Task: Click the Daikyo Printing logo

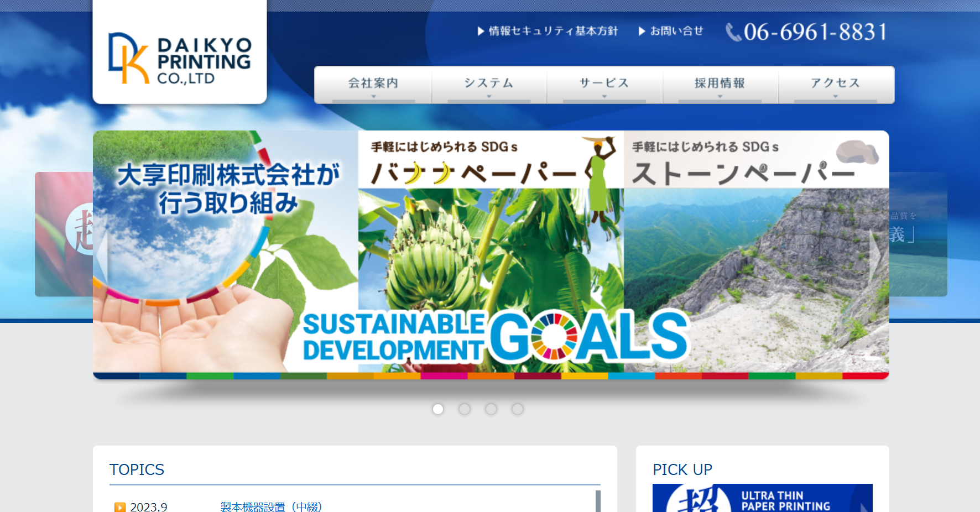Action: pos(180,58)
